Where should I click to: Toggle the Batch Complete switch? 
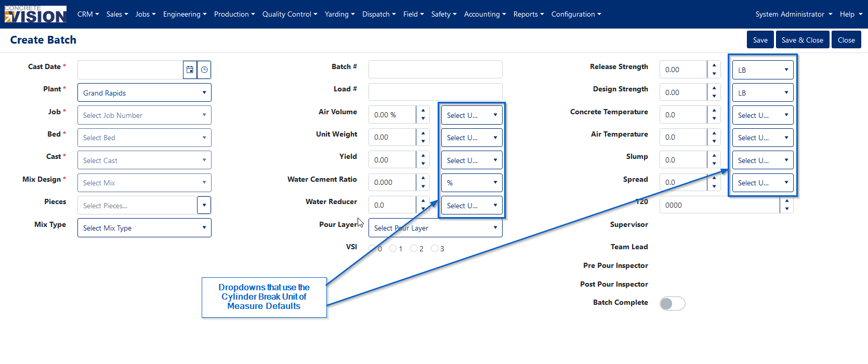click(x=673, y=303)
